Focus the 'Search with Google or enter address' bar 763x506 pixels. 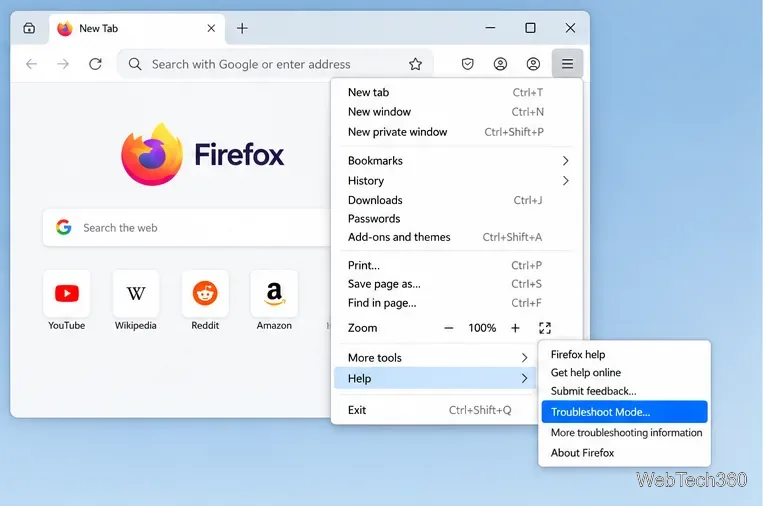pyautogui.click(x=275, y=64)
